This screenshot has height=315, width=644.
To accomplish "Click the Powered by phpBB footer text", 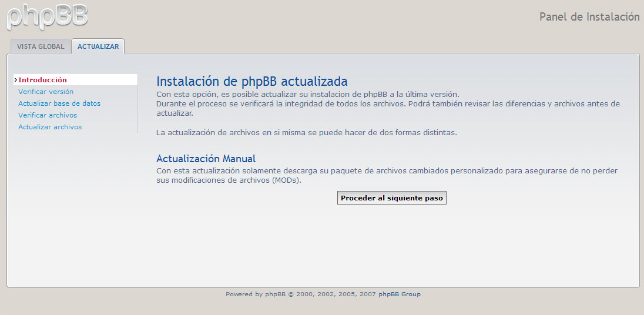I will click(x=301, y=294).
